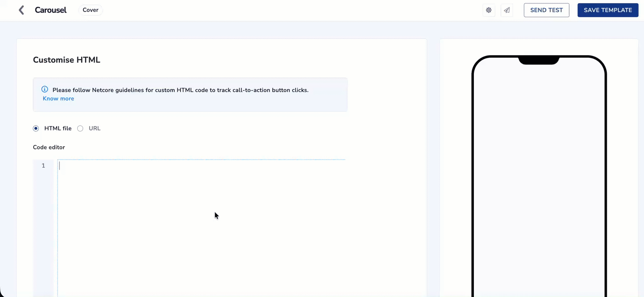Click line number 1 in the editor gutter
The width and height of the screenshot is (644, 297).
pyautogui.click(x=43, y=166)
